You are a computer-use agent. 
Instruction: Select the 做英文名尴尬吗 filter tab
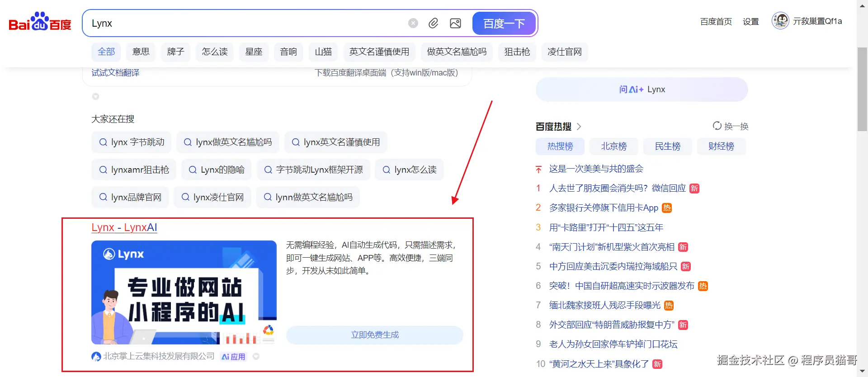457,52
